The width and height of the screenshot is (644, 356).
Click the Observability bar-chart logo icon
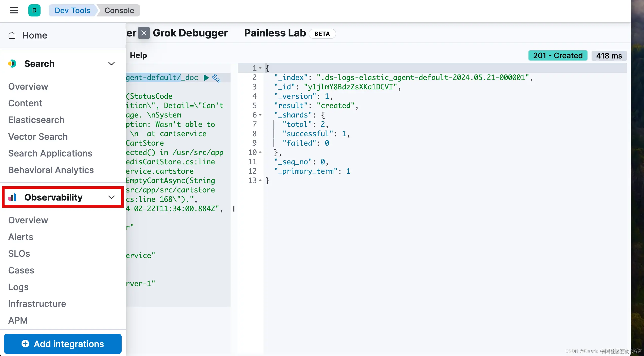[12, 197]
